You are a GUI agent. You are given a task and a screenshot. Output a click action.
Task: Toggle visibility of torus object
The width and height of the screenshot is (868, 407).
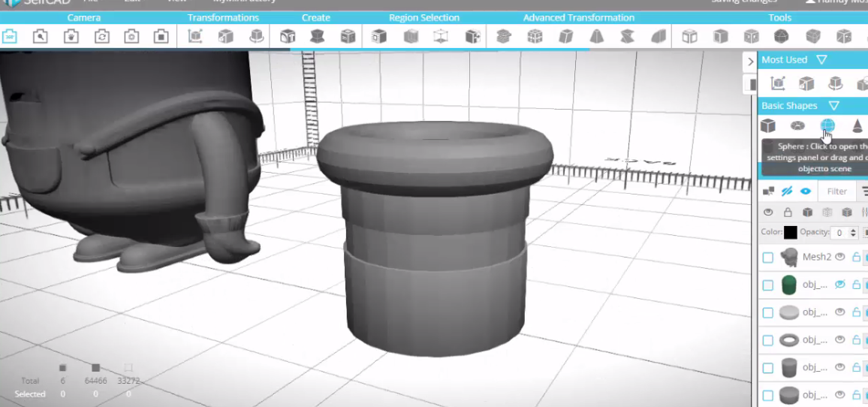coord(839,339)
